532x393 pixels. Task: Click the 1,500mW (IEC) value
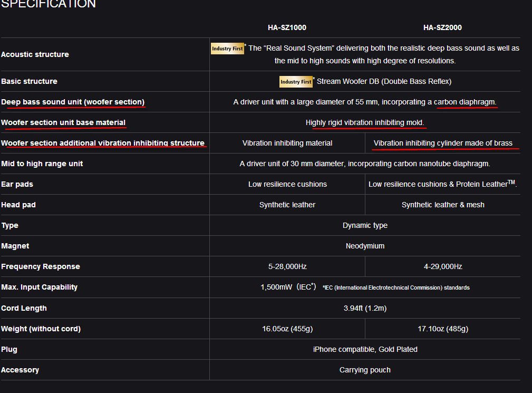pos(288,287)
